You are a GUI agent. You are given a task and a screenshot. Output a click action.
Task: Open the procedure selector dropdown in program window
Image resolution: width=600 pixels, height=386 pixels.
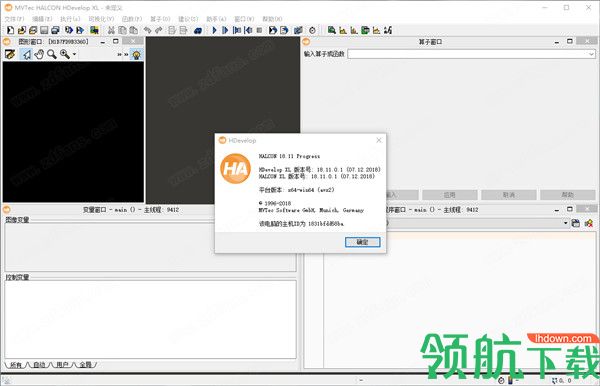[x=566, y=223]
